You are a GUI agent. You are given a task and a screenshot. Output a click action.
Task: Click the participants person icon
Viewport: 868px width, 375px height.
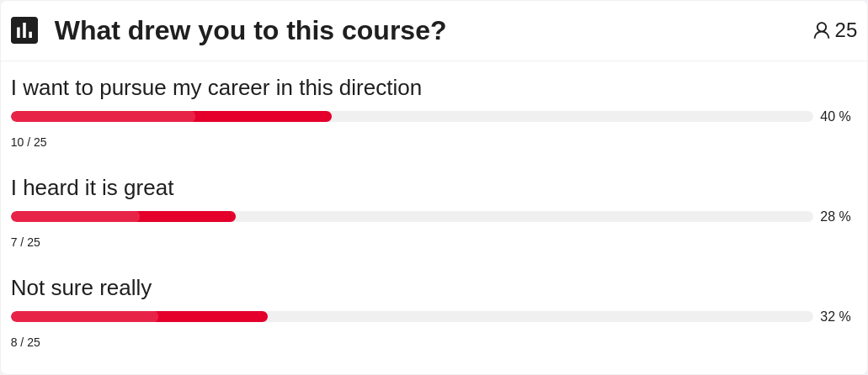point(821,31)
